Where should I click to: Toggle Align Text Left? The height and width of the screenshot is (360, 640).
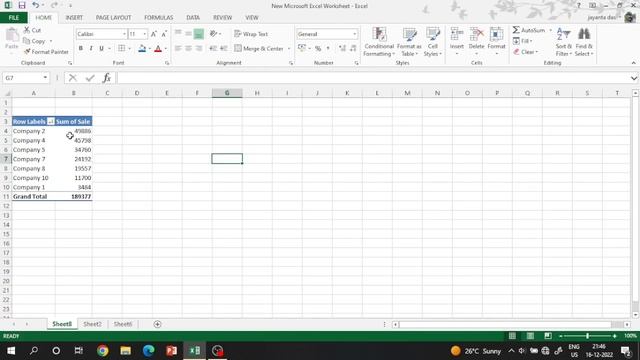point(178,48)
